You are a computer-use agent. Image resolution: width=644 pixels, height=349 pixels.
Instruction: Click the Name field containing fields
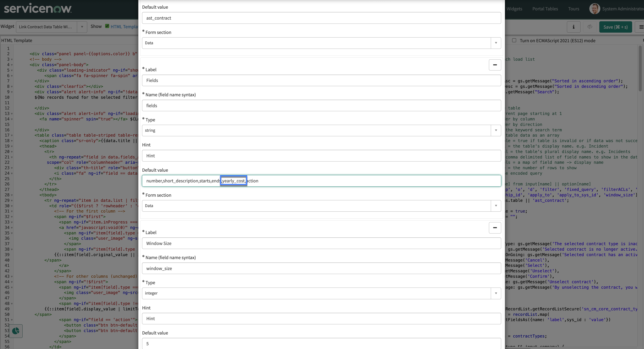(x=321, y=106)
